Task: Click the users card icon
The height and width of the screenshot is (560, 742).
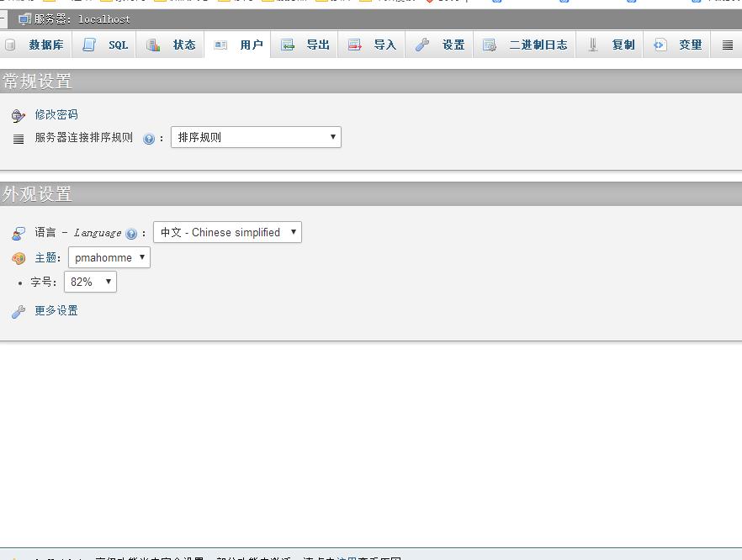Action: point(220,45)
